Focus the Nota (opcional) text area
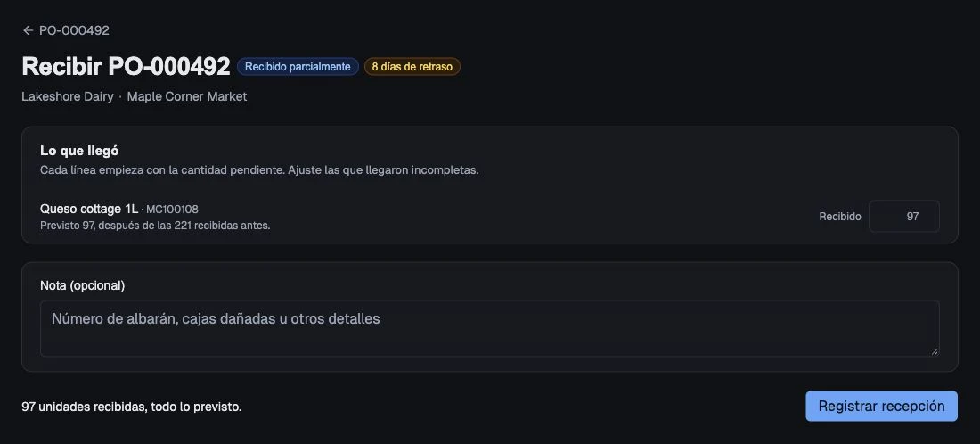 tap(489, 328)
